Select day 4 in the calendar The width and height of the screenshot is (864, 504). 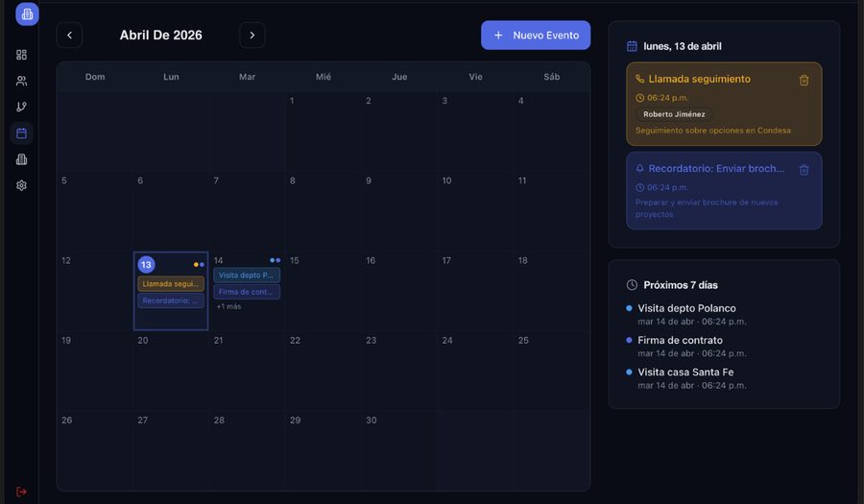[x=551, y=132]
